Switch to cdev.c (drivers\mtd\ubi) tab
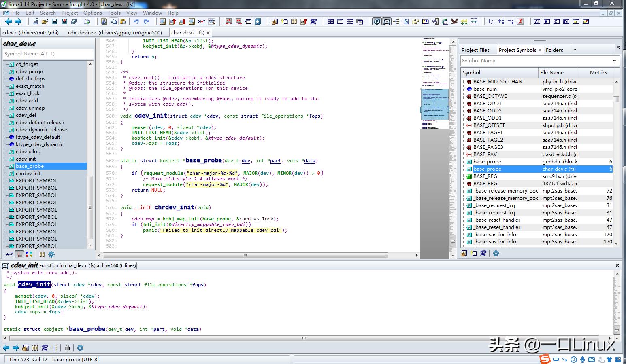Image resolution: width=626 pixels, height=364 pixels. pos(31,32)
